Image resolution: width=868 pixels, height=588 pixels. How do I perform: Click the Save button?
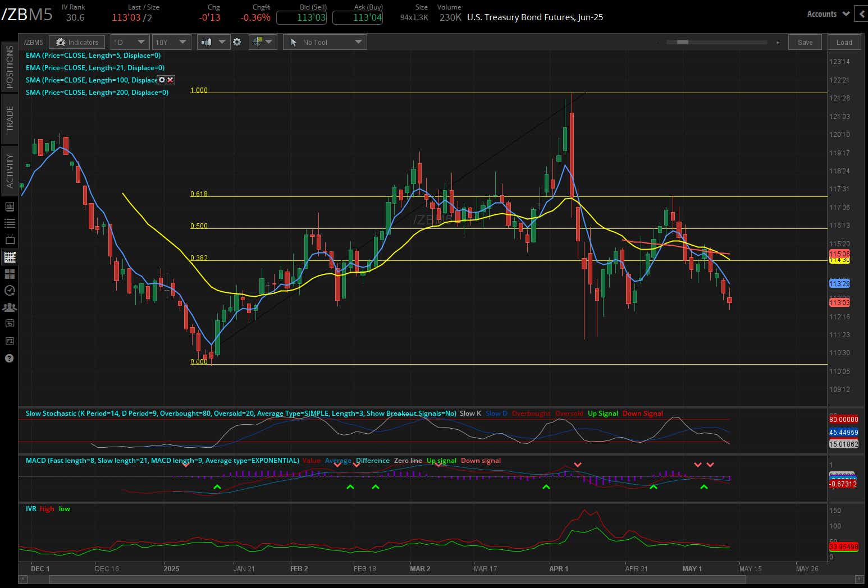(805, 42)
